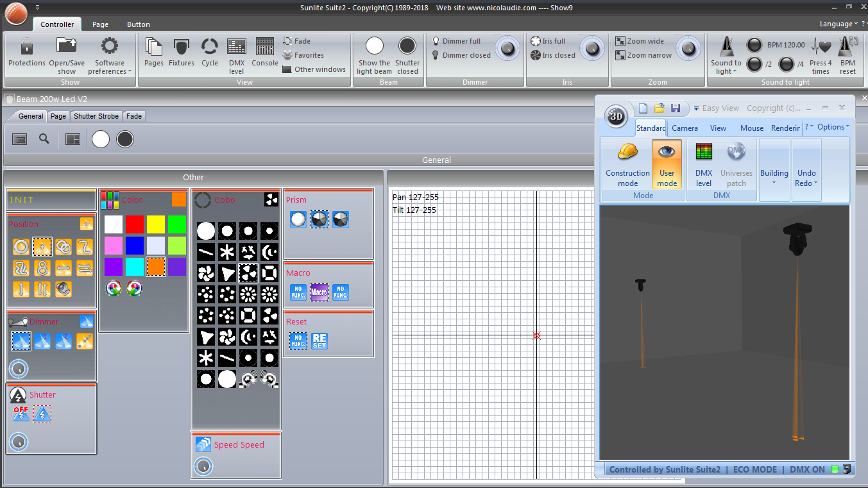Open the Protections lock settings
The height and width of the screenshot is (488, 868).
coord(26,53)
